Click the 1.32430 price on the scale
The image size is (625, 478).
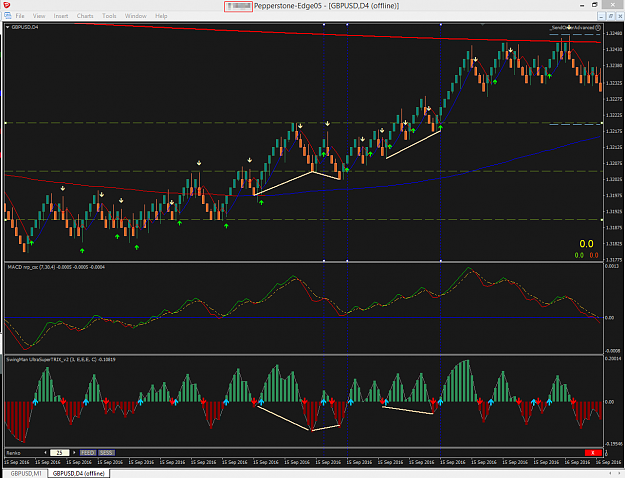click(x=613, y=49)
